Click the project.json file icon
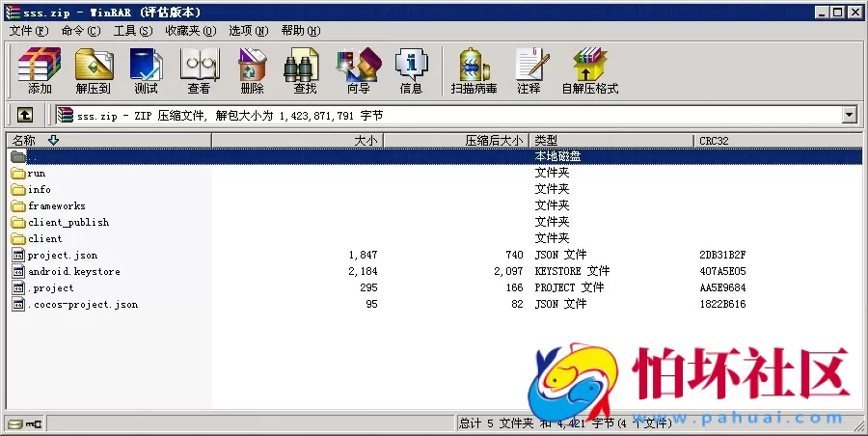 [19, 255]
